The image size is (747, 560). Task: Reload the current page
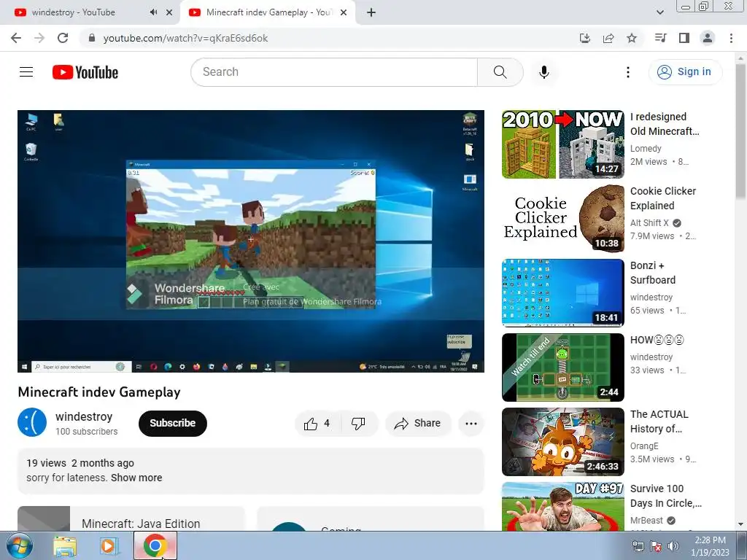pos(63,38)
